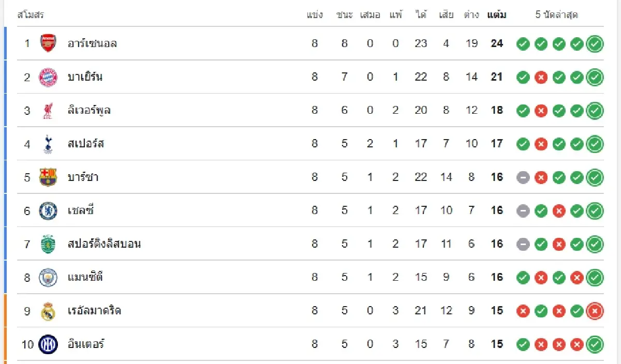Image resolution: width=621 pixels, height=364 pixels.
Task: Click the Arsenal club crest icon
Action: pyautogui.click(x=48, y=43)
